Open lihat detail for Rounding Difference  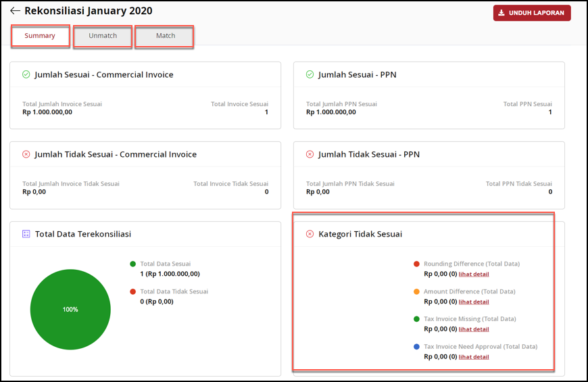click(474, 274)
